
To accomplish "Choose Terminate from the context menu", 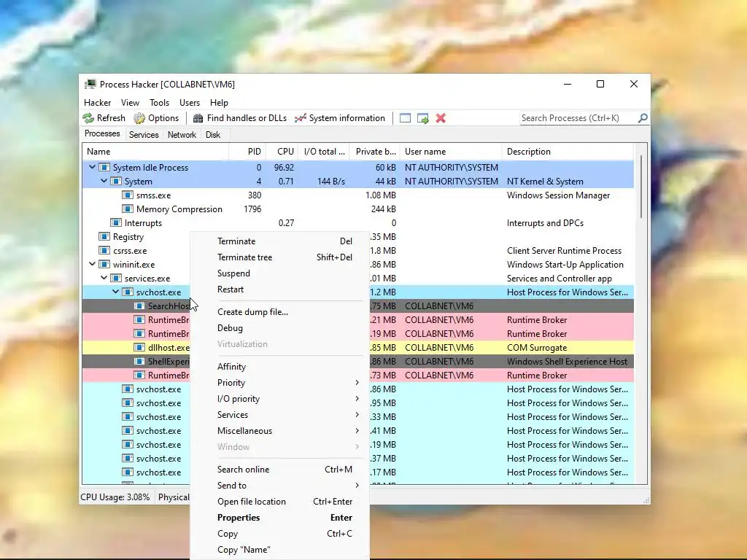I will point(279,241).
